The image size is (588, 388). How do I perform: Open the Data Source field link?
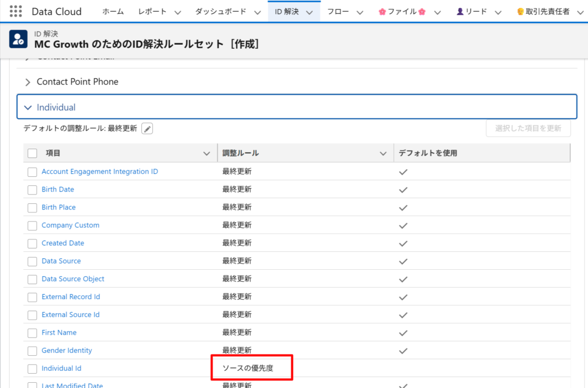(x=61, y=261)
